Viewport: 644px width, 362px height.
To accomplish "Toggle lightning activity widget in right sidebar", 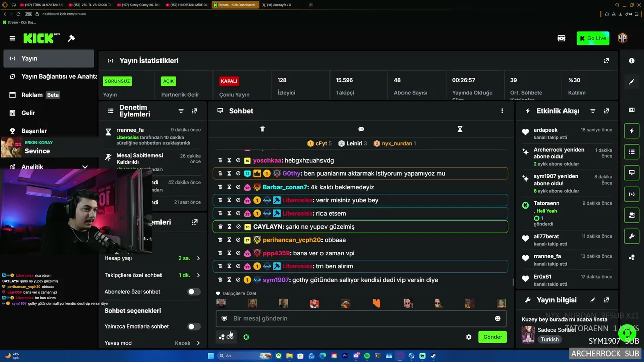I will 632,131.
